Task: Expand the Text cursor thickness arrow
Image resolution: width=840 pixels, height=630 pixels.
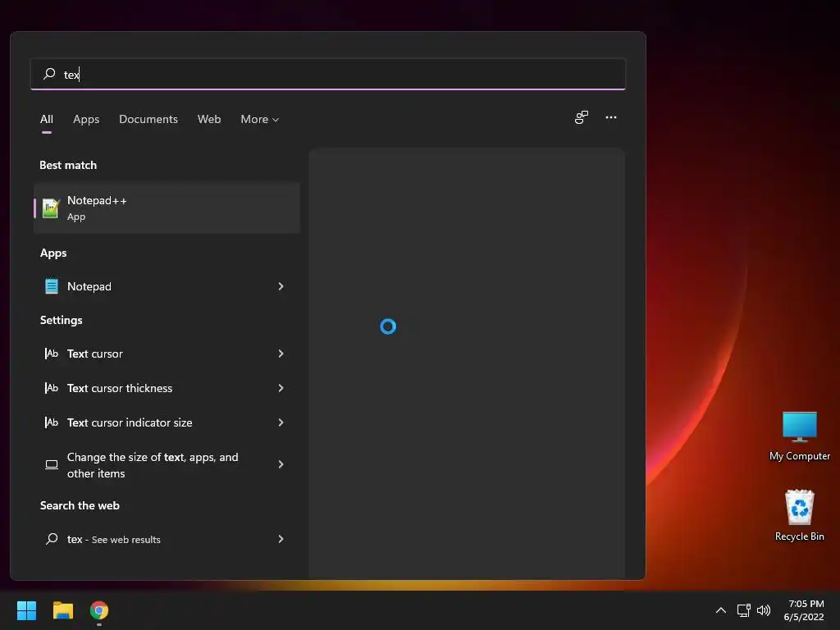Action: coord(281,388)
